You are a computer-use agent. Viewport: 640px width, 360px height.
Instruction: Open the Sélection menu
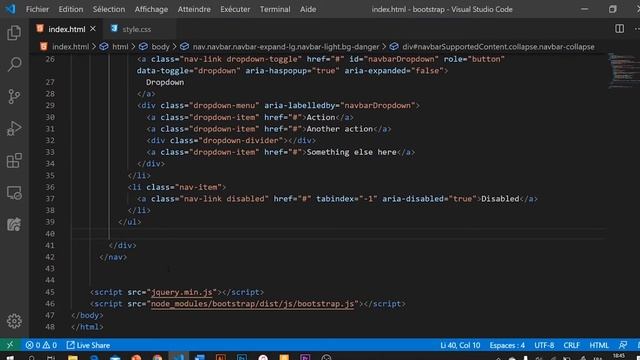[x=109, y=9]
